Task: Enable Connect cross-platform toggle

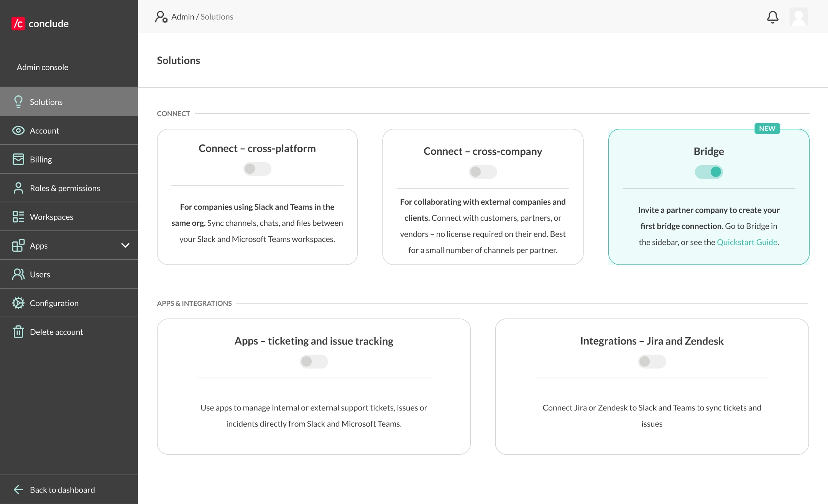Action: click(257, 169)
